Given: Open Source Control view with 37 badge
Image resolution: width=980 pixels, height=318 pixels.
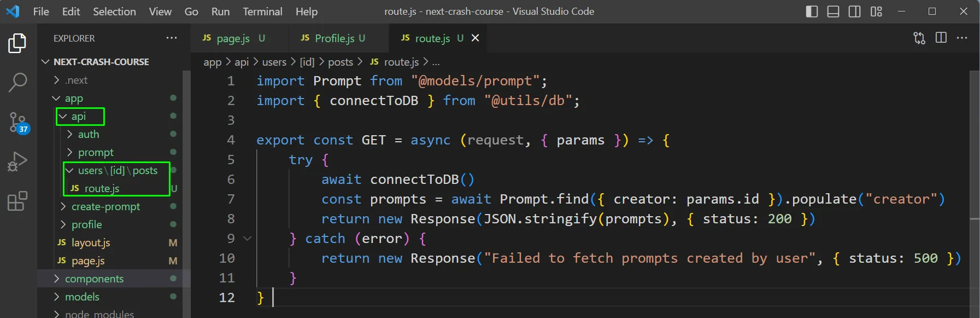Looking at the screenshot, I should click(18, 123).
